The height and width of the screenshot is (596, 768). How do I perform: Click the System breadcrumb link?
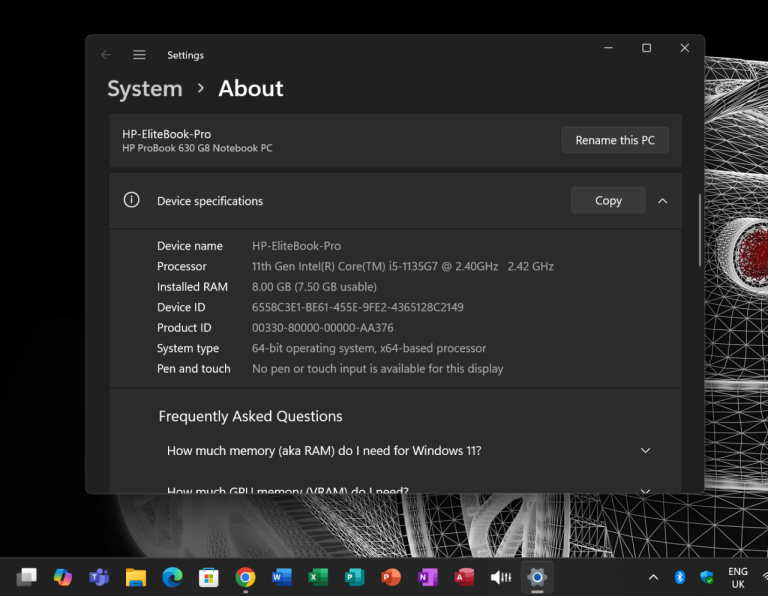(145, 88)
